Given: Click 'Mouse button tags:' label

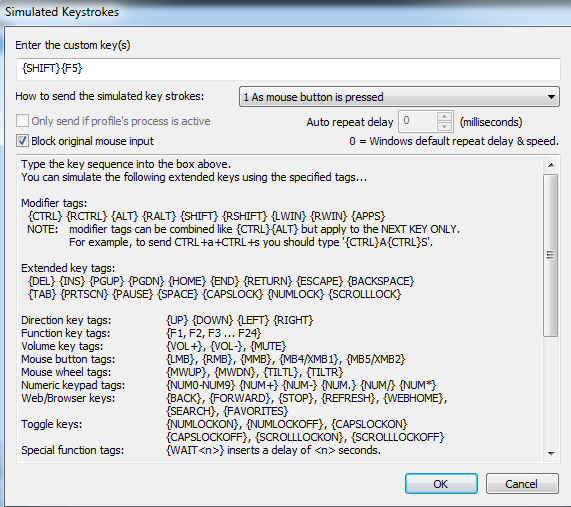Looking at the screenshot, I should click(x=68, y=359).
